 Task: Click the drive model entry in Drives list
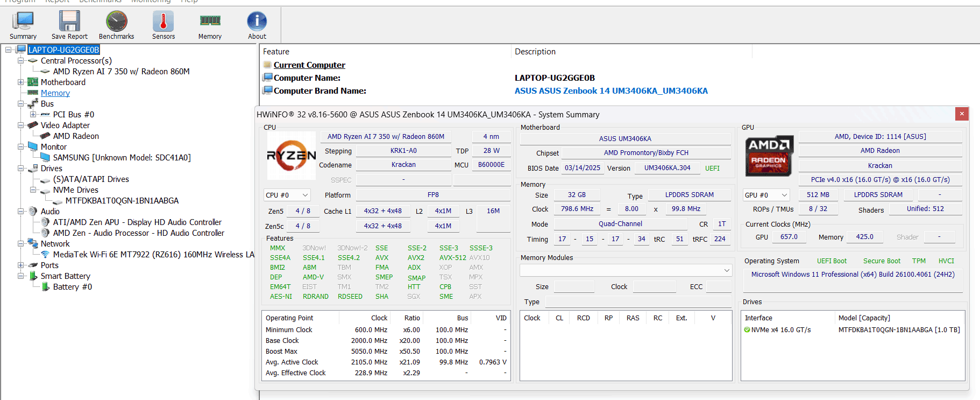pyautogui.click(x=899, y=329)
